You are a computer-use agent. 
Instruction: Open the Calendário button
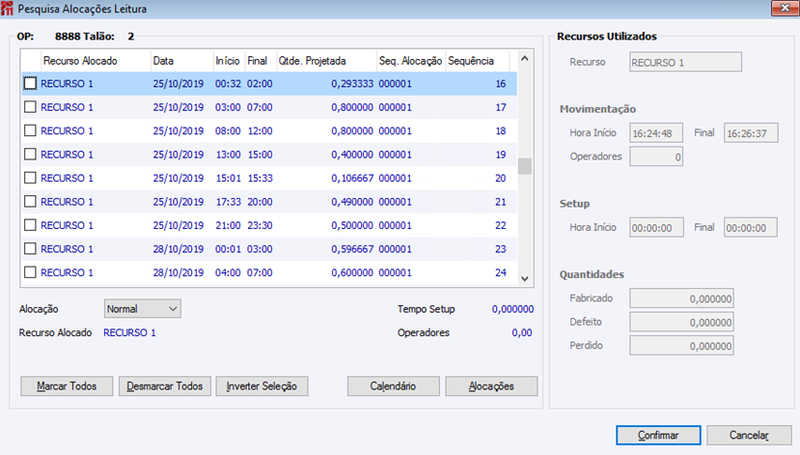point(393,386)
